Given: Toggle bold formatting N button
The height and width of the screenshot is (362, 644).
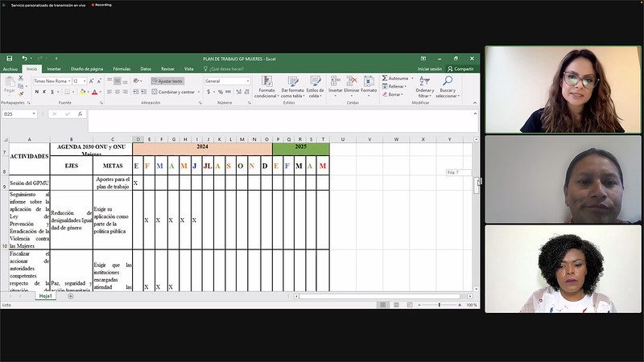Looking at the screenshot, I should click(x=37, y=92).
